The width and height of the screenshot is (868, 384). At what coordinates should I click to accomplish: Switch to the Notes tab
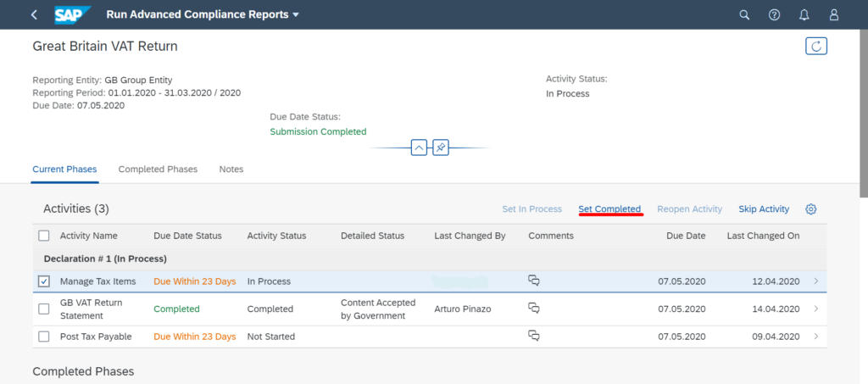(x=231, y=170)
